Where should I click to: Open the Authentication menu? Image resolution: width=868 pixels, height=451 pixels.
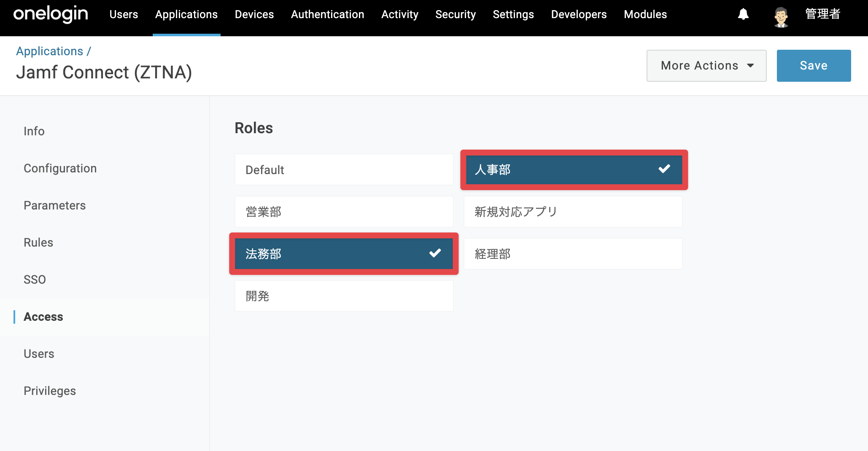pos(328,14)
